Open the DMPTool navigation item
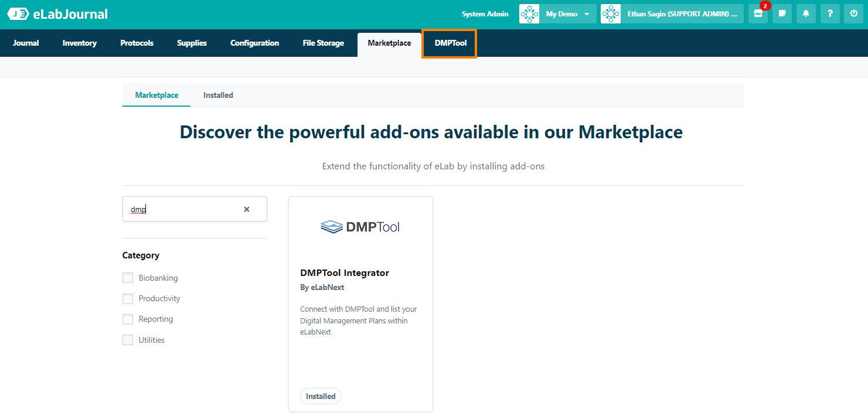The image size is (868, 416). [x=449, y=43]
